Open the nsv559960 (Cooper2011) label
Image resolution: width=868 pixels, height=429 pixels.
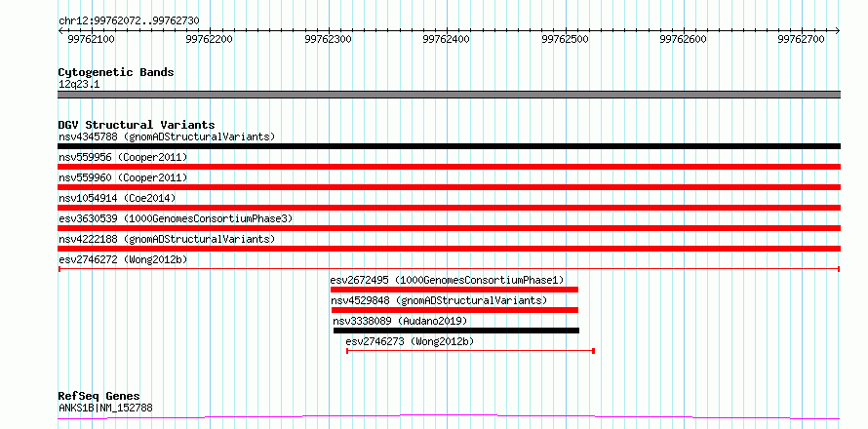click(x=123, y=177)
